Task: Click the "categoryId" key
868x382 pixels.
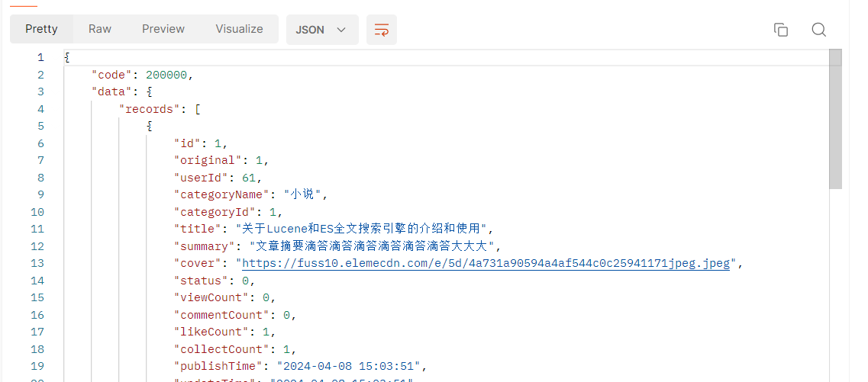Action: [x=215, y=212]
